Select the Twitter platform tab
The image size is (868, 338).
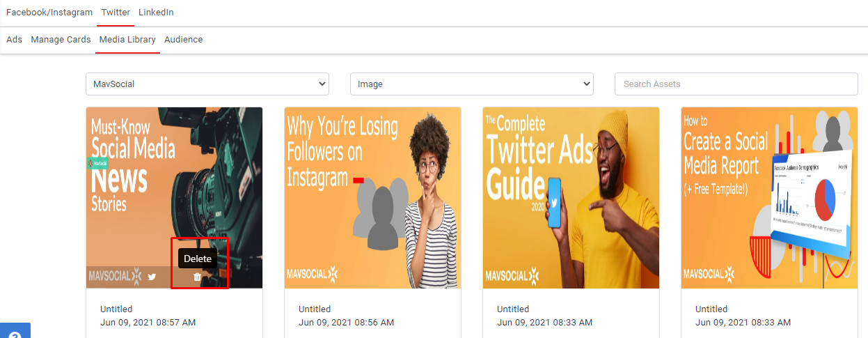pos(116,13)
